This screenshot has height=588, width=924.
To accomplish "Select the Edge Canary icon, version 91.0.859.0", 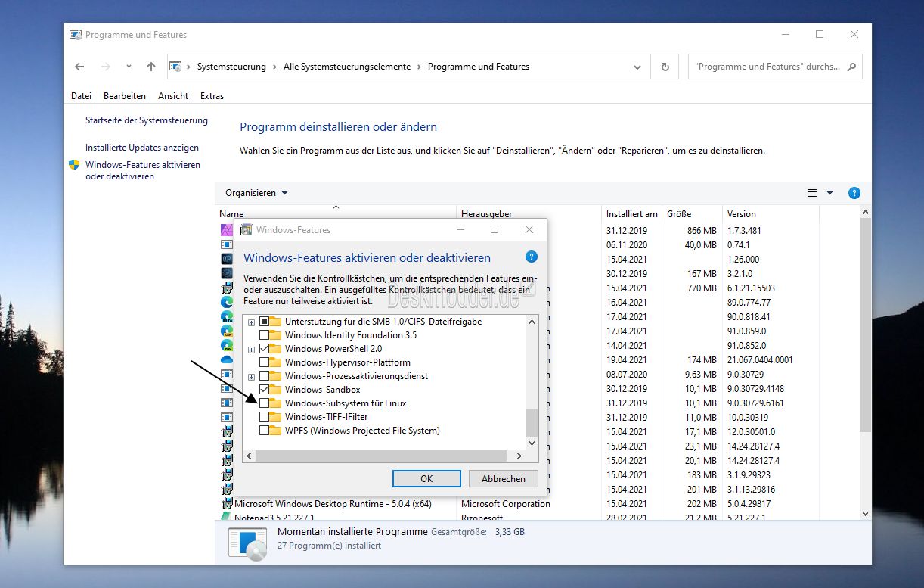I will pos(227,331).
